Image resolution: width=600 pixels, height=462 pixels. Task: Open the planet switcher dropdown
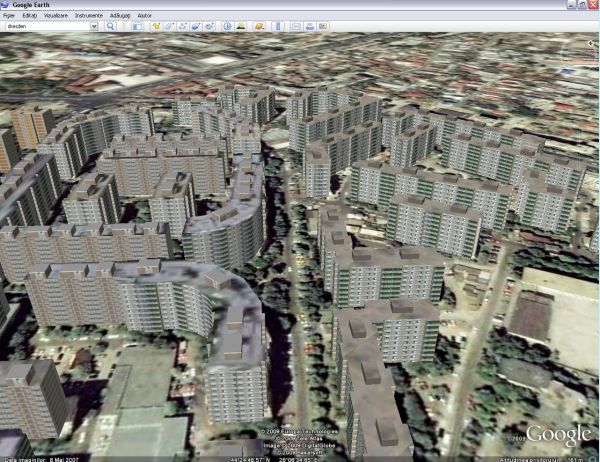(258, 25)
